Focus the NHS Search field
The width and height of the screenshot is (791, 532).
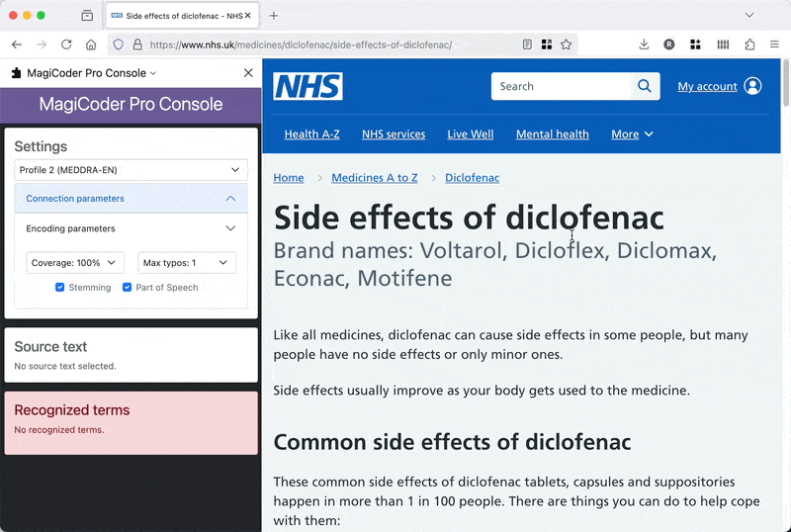coord(561,86)
